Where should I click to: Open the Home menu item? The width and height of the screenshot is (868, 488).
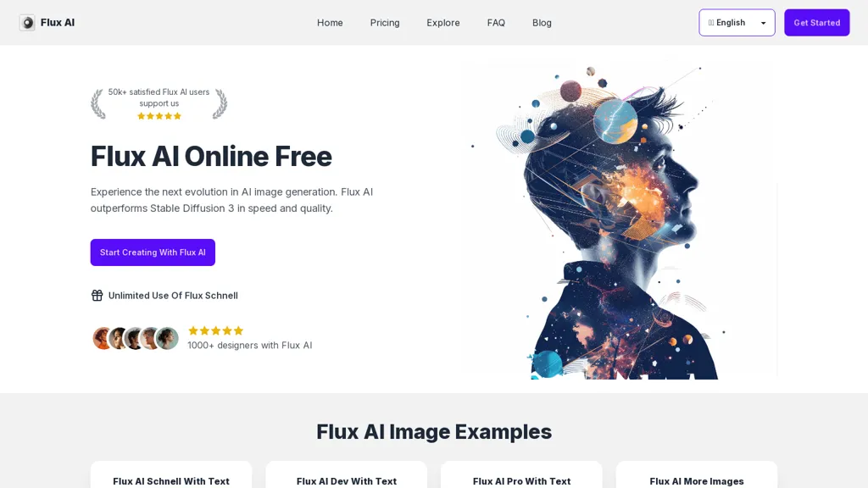330,23
